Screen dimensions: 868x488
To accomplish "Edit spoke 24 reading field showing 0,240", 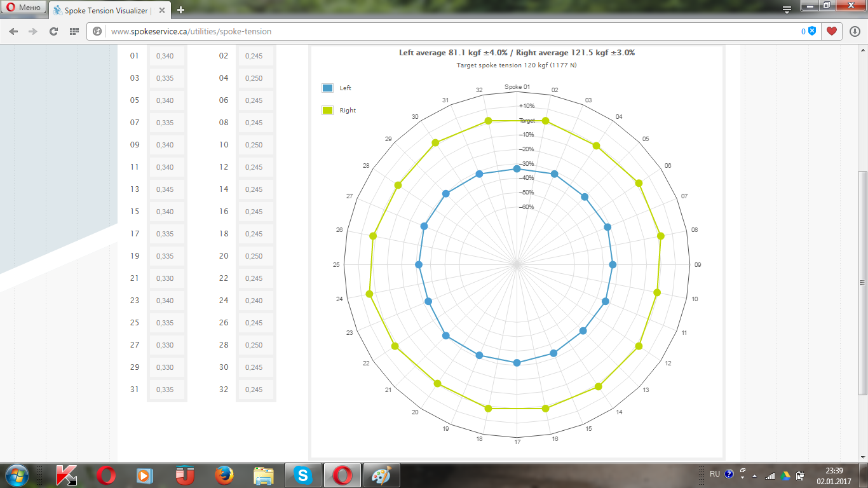I will [x=255, y=301].
